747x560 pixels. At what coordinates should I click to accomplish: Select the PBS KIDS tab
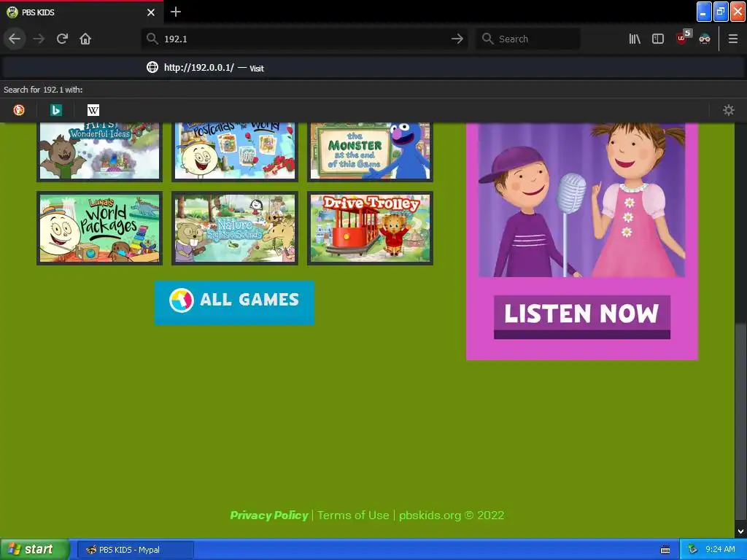(x=82, y=12)
